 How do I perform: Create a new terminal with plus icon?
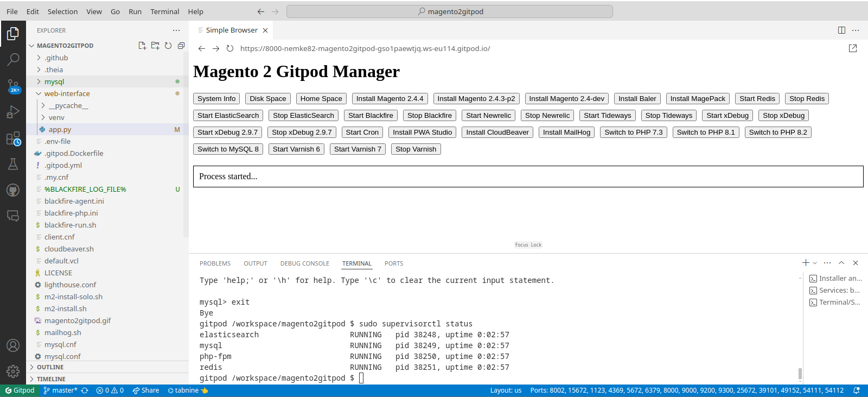point(806,263)
